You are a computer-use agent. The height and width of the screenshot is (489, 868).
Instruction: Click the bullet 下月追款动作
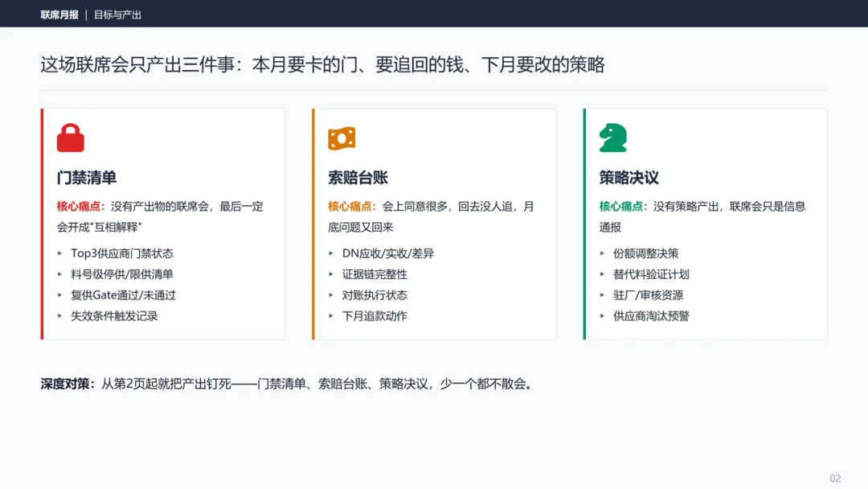(x=375, y=316)
